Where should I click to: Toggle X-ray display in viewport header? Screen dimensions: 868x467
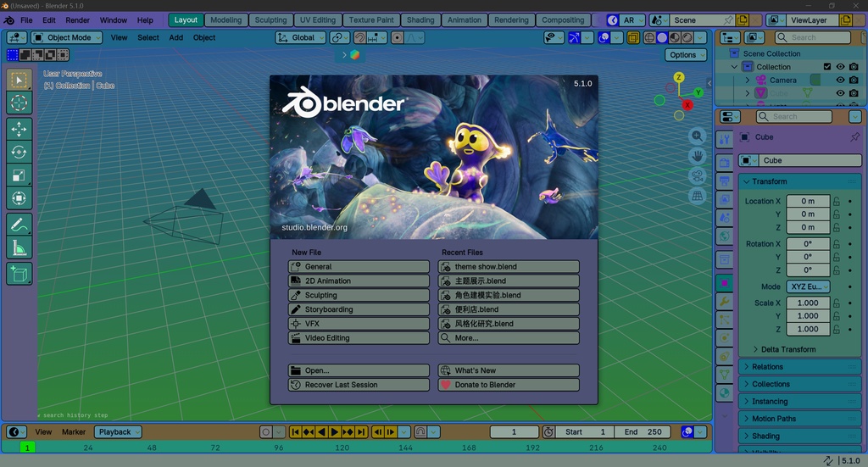coord(632,37)
